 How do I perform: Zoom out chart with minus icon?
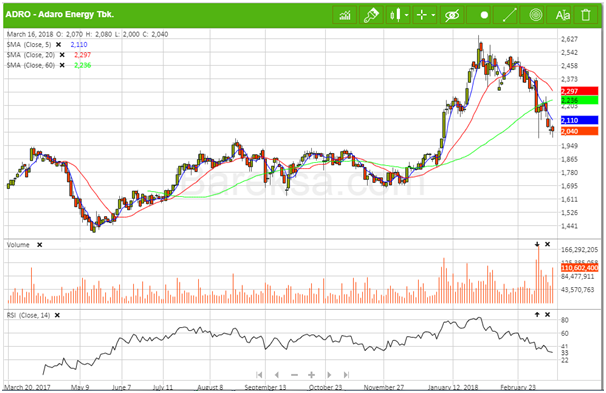coord(294,375)
